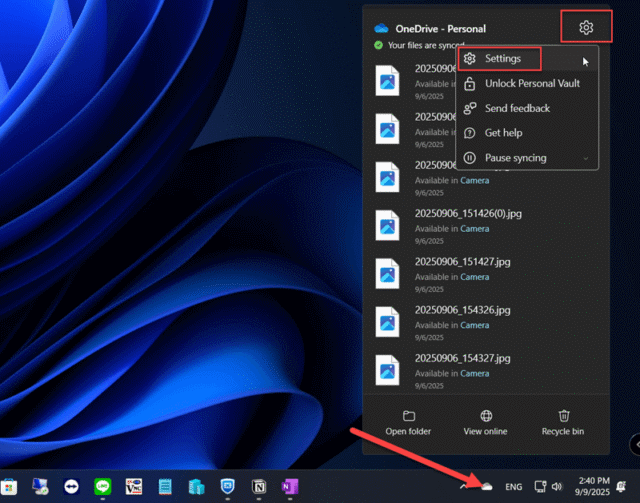Screen dimensions: 640x503
Task: Click the OneDrive cloud logo in the header
Action: coord(381,28)
